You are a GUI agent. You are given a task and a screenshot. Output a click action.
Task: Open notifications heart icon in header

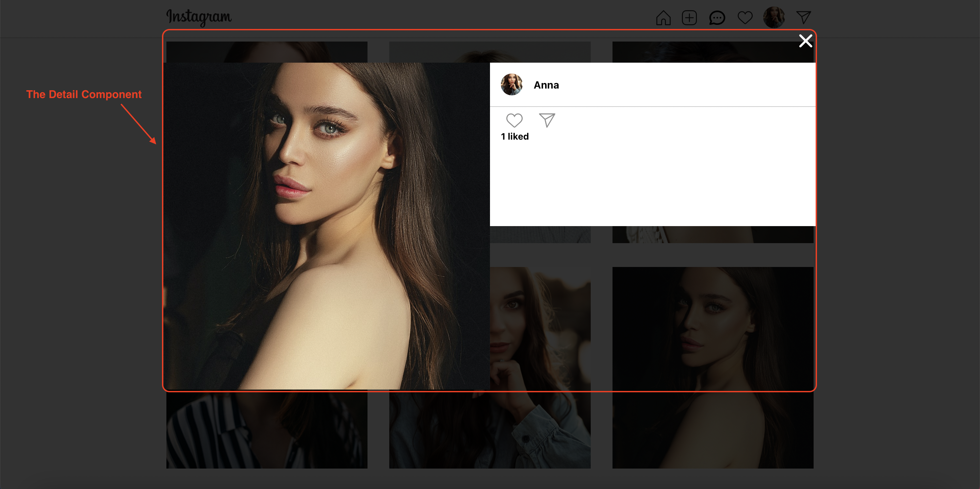tap(745, 17)
